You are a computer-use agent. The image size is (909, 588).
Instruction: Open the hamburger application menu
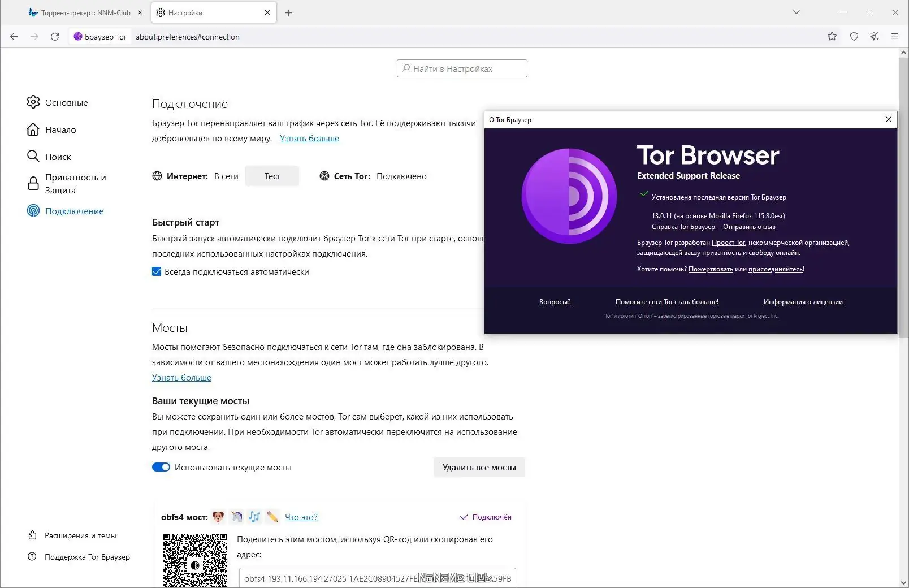click(895, 37)
